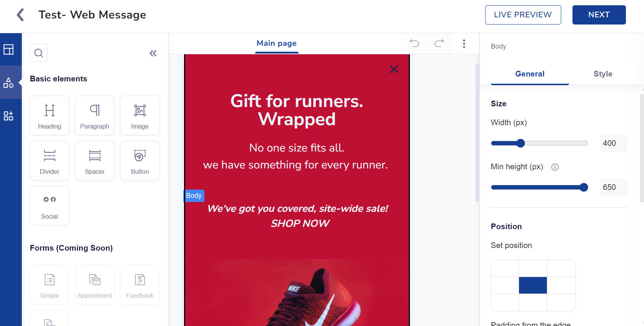Redo the last edit

439,43
